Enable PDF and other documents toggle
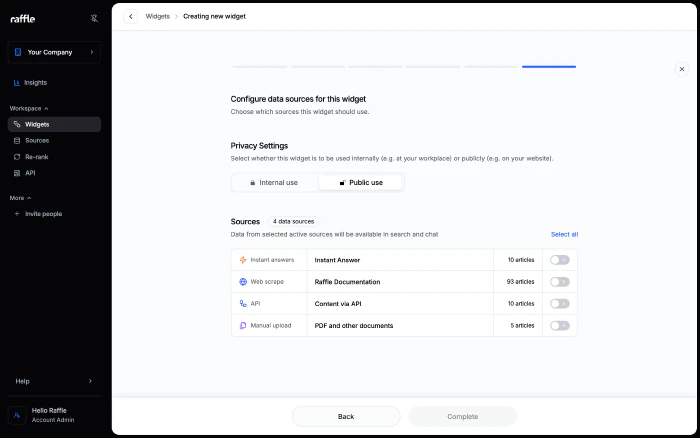The image size is (700, 438). coord(560,325)
